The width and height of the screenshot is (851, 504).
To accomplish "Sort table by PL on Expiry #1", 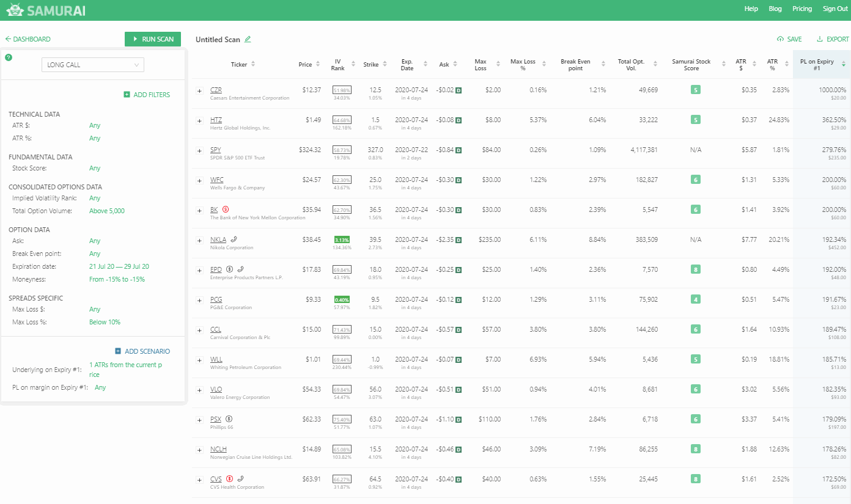I will (x=821, y=65).
